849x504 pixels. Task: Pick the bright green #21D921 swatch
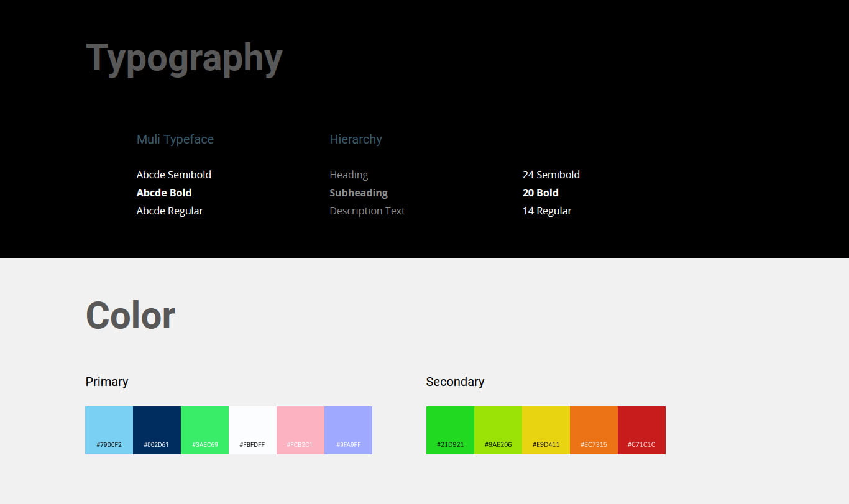450,430
